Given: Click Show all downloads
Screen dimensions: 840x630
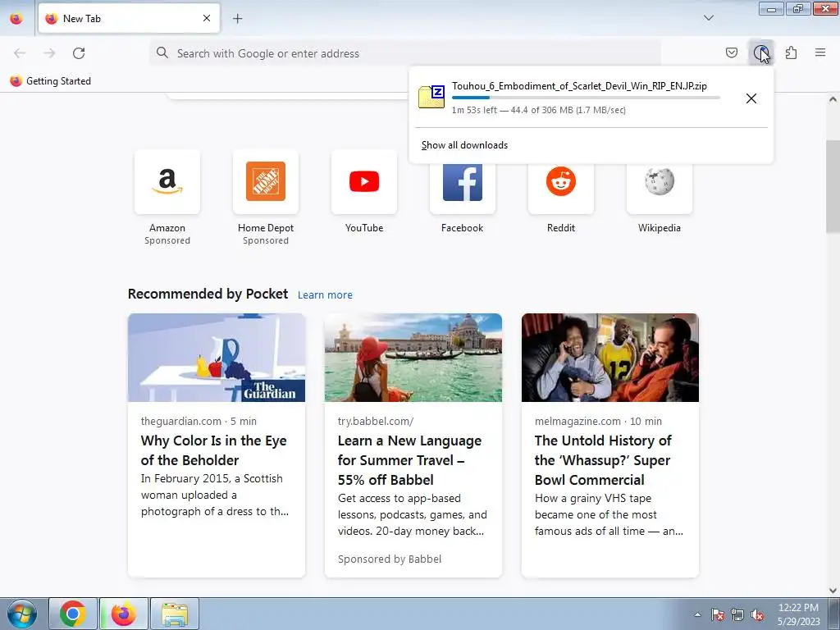Looking at the screenshot, I should tap(464, 145).
